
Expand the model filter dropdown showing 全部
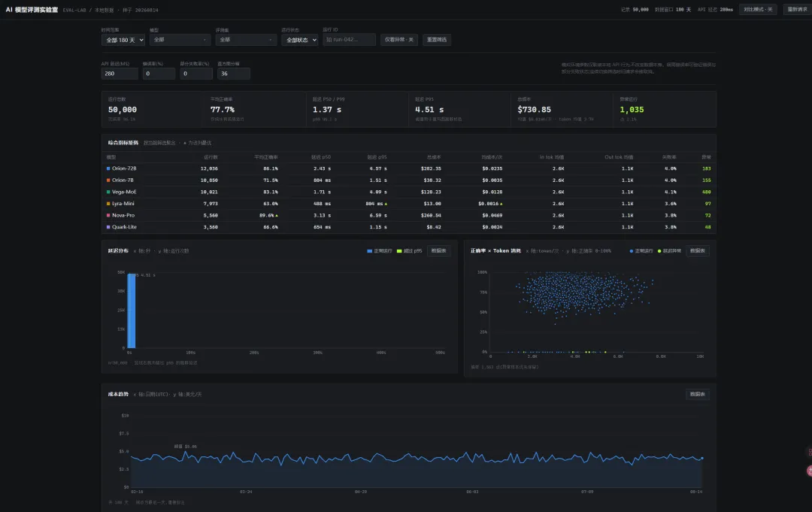(180, 40)
